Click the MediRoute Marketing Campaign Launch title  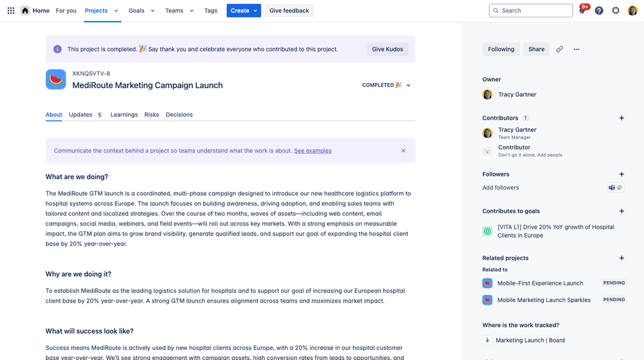click(x=148, y=86)
